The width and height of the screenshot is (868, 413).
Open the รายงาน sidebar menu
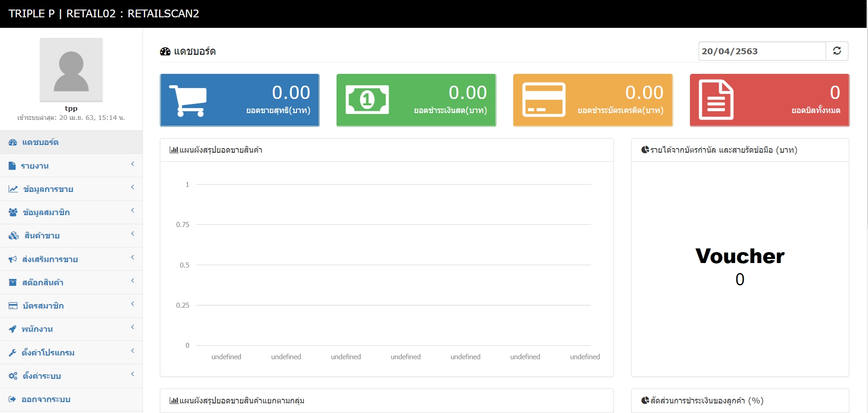[x=71, y=165]
